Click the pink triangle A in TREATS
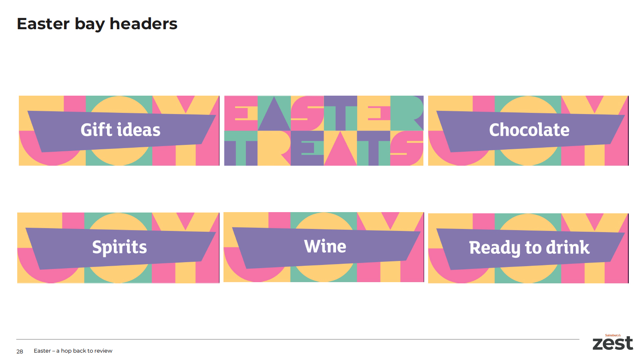The width and height of the screenshot is (644, 361). point(340,152)
